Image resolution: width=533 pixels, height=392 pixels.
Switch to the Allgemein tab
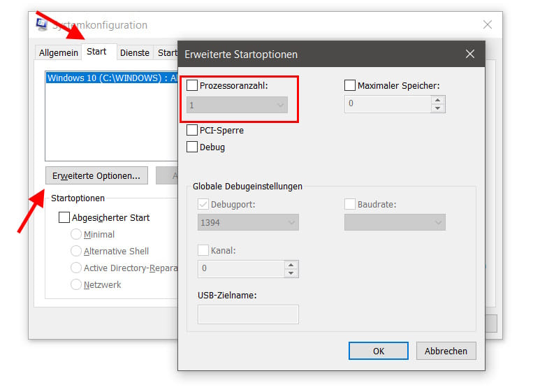click(x=59, y=52)
